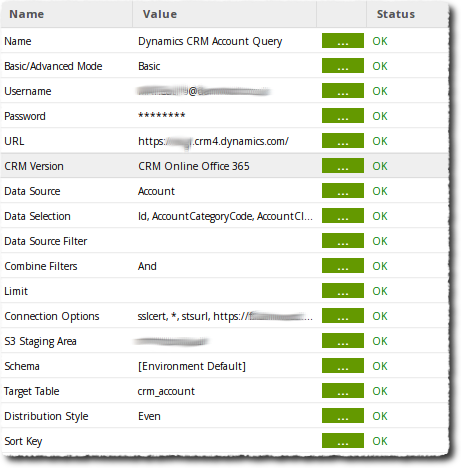Screen dimensions: 461x468
Task: Click the crm4.dynamics.com URL value
Action: click(x=213, y=141)
